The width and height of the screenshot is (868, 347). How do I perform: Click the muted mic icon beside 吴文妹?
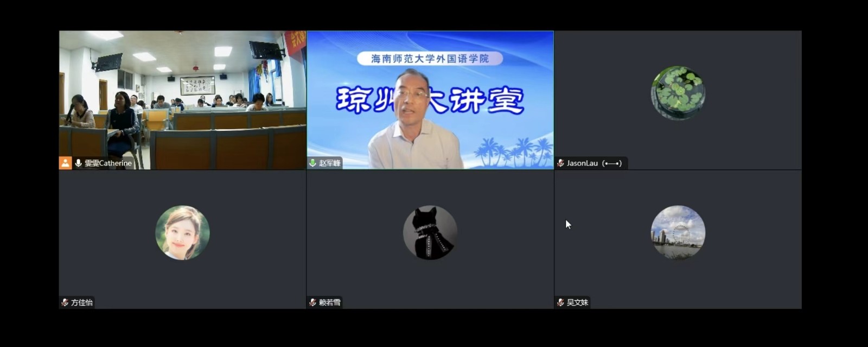(560, 302)
